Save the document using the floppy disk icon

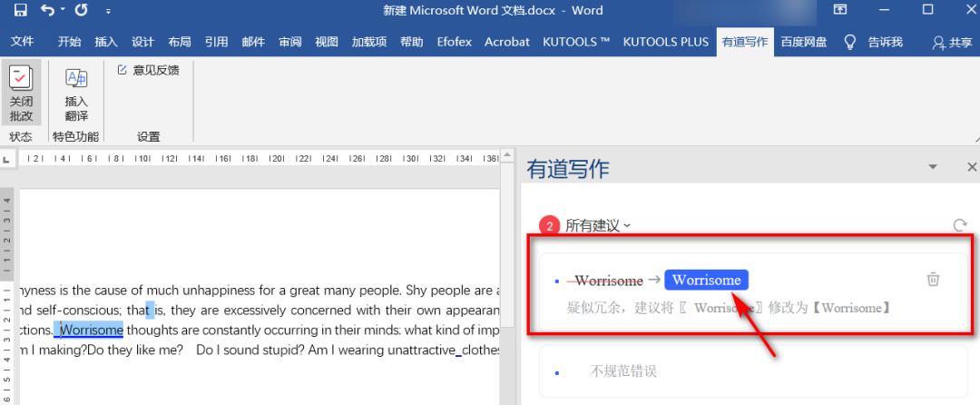(x=20, y=10)
